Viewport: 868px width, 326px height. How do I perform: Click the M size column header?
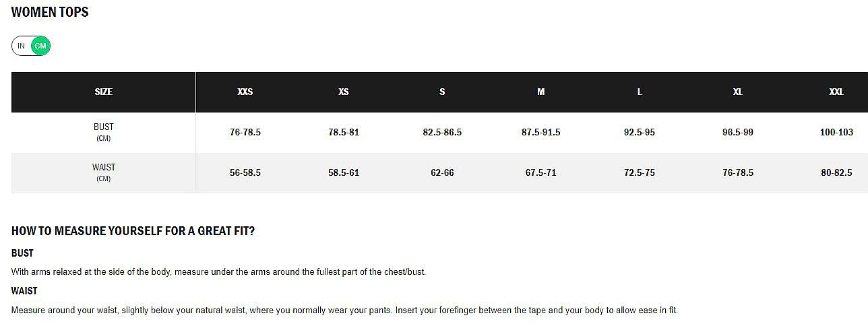click(x=541, y=92)
